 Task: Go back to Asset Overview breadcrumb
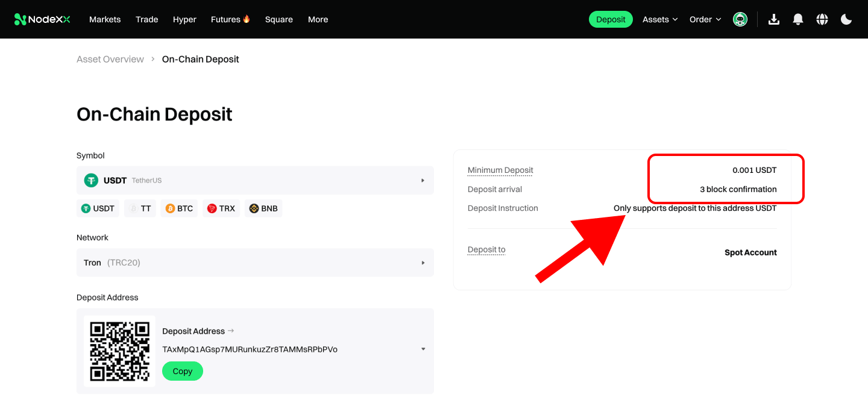click(x=110, y=59)
